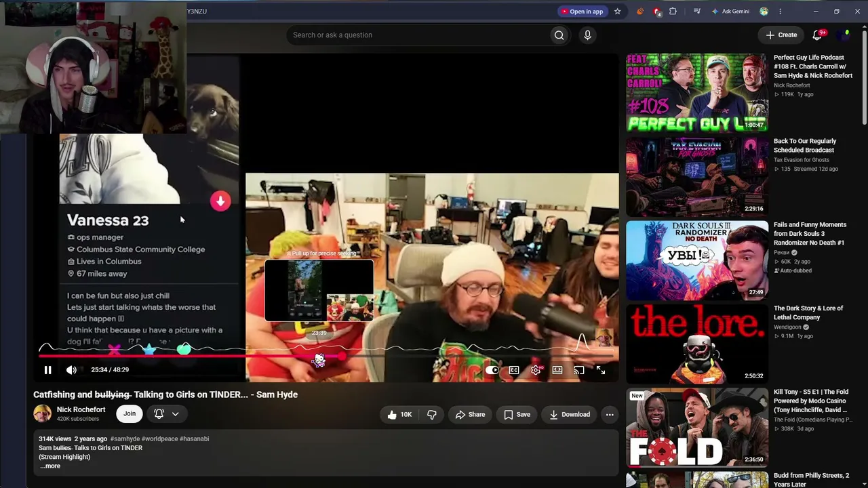Open Fails and Funny Moments Dark Souls title

click(x=810, y=234)
